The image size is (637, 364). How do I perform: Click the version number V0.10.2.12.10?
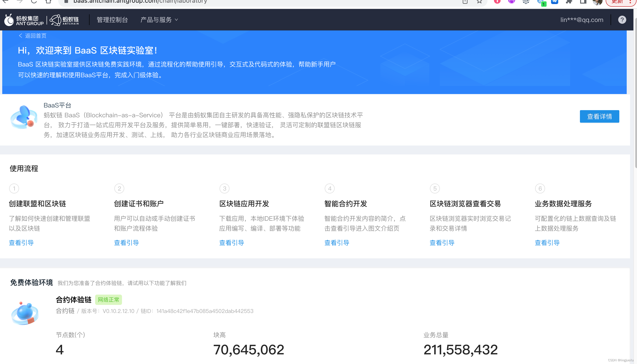[118, 311]
